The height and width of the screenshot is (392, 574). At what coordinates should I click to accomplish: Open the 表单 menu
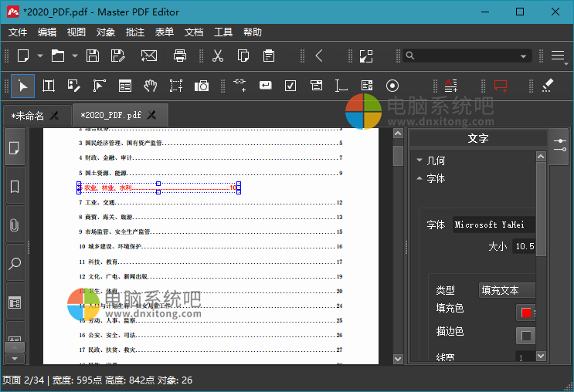pos(164,32)
